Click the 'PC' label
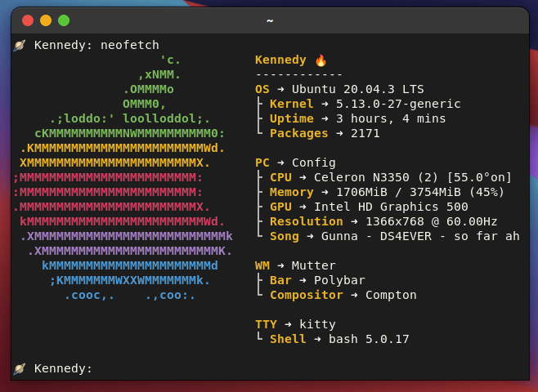This screenshot has height=392, width=538. (262, 163)
